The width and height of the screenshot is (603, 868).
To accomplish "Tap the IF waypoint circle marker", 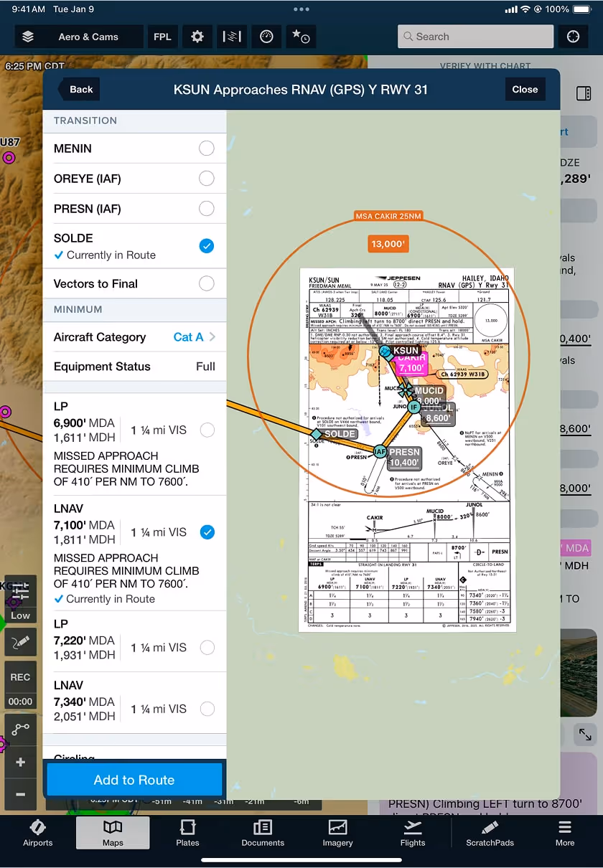I will click(x=413, y=407).
